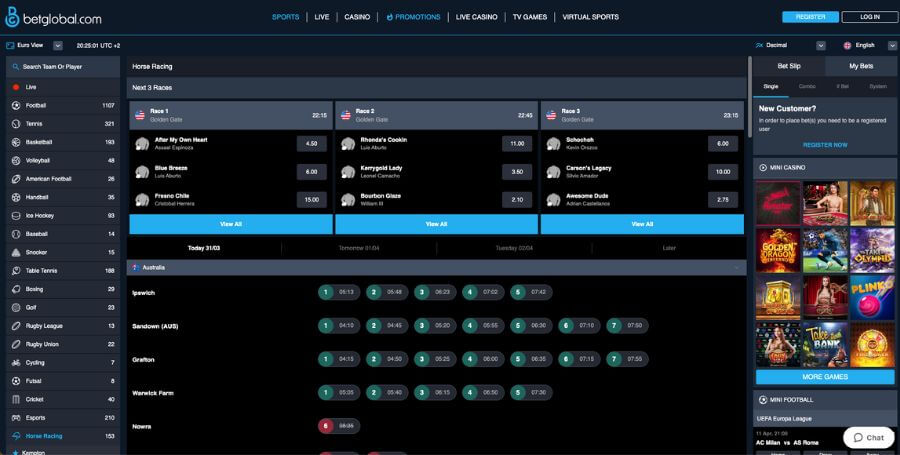The height and width of the screenshot is (455, 900).
Task: Select the Combo bet type tab
Action: [807, 87]
